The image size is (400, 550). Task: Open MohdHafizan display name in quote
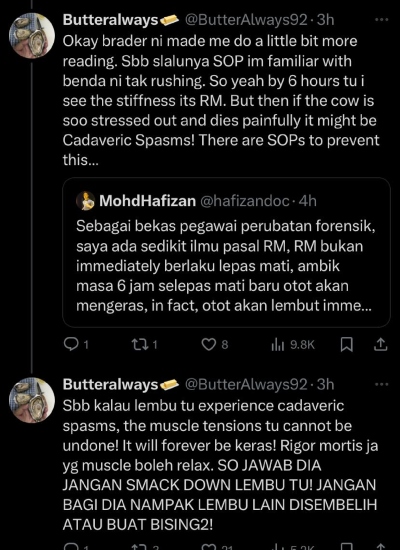(147, 201)
